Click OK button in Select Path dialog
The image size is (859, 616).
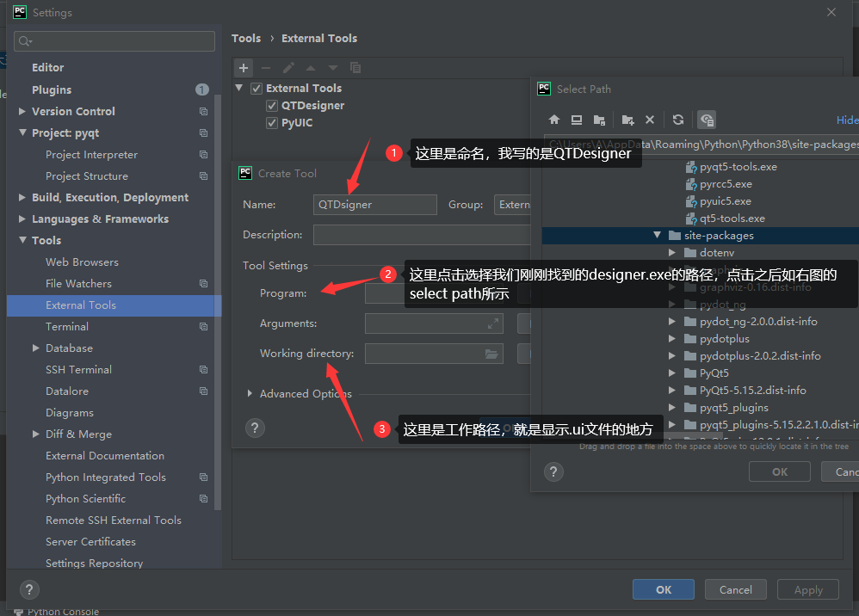coord(780,471)
